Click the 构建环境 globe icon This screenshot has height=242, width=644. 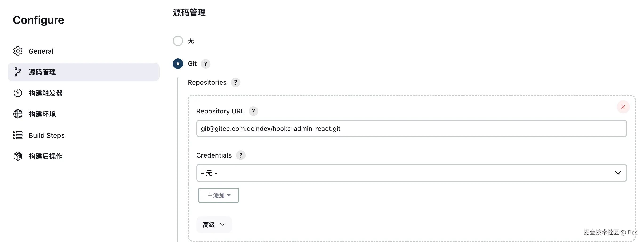point(18,114)
